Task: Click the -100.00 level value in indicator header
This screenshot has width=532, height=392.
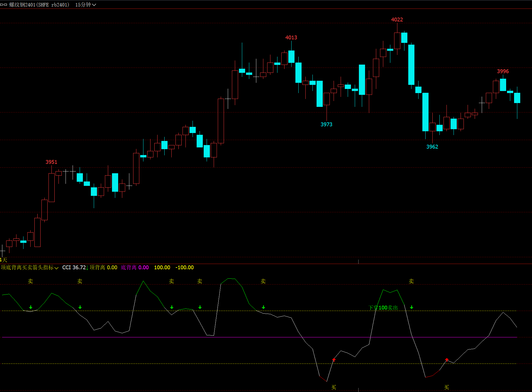Action: [x=185, y=267]
